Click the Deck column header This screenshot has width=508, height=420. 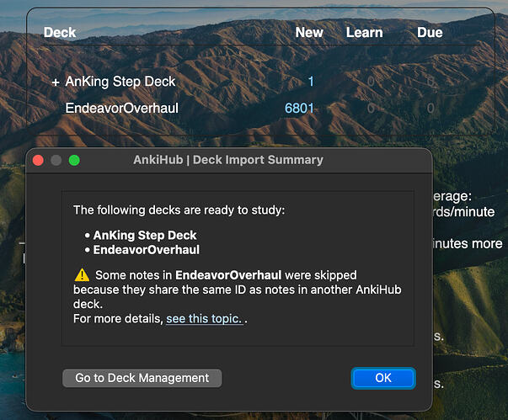coord(60,32)
